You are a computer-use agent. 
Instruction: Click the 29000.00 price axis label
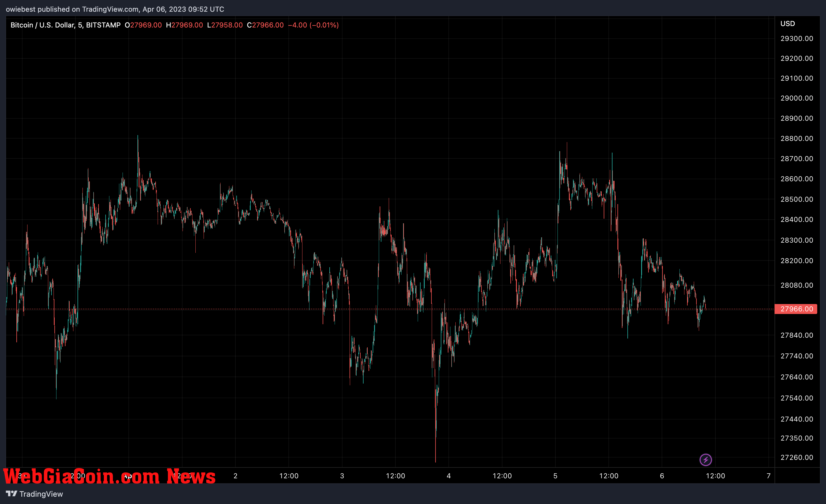(797, 98)
